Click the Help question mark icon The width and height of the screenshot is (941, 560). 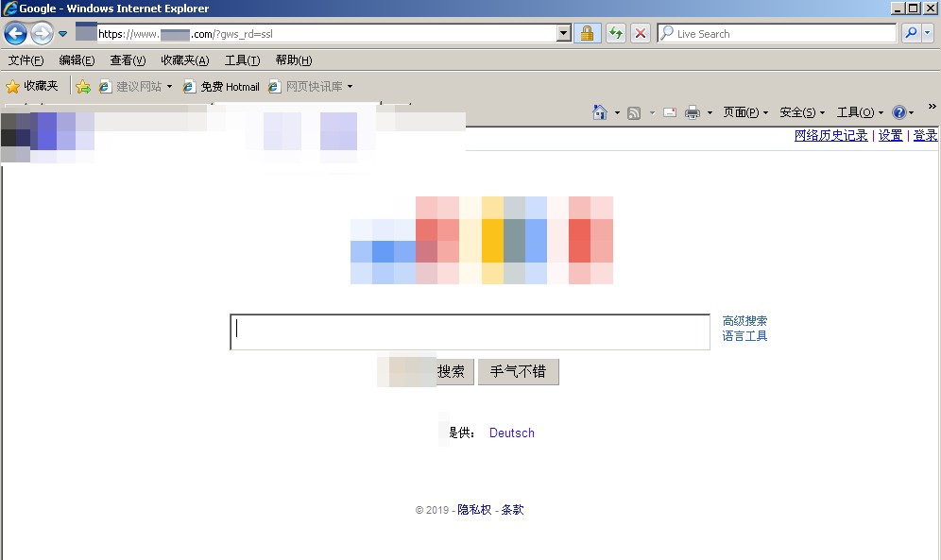click(899, 112)
